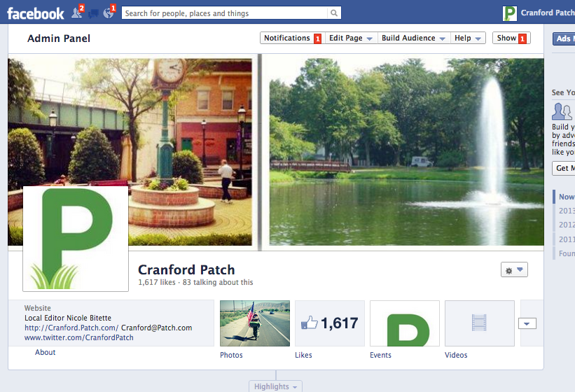Open the Build Audience dropdown
Image resolution: width=575 pixels, height=392 pixels.
click(414, 38)
